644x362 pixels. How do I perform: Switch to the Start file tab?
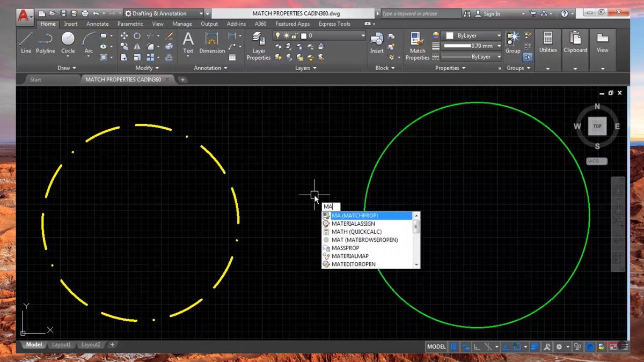[x=35, y=79]
